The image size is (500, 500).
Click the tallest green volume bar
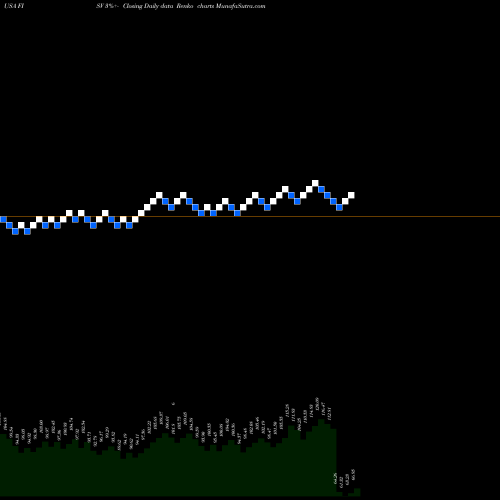[321, 458]
